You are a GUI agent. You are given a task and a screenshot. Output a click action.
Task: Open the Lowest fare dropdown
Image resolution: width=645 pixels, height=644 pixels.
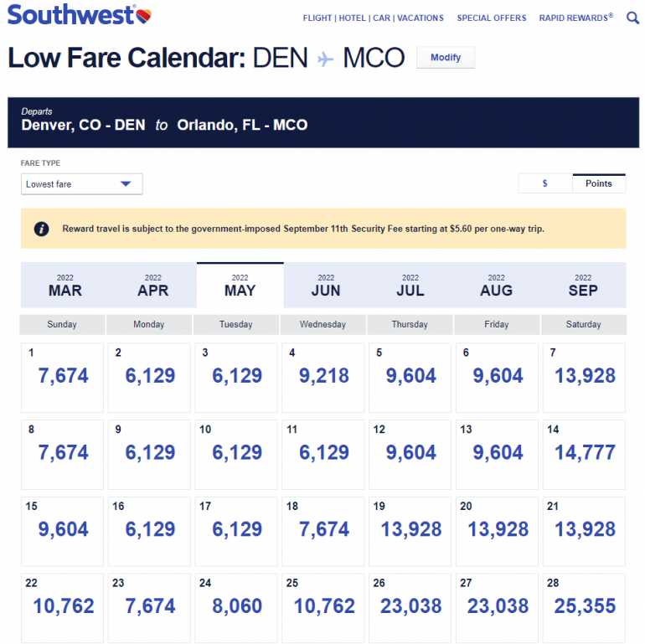[x=81, y=184]
